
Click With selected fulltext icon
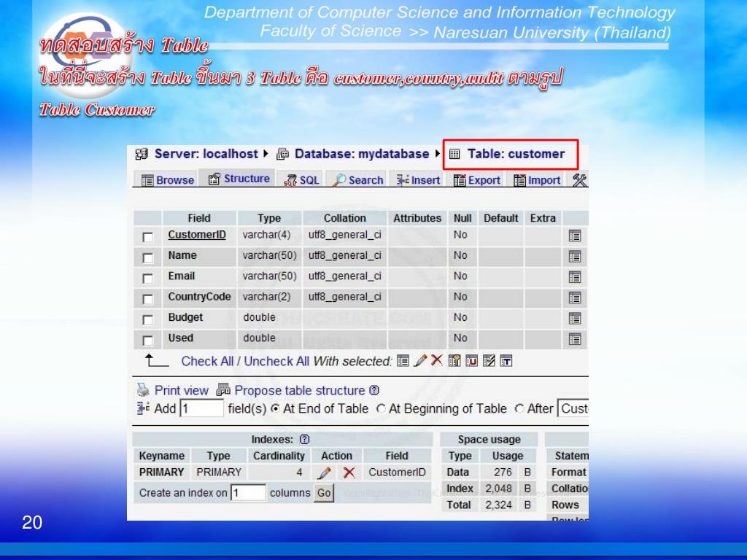coord(506,360)
